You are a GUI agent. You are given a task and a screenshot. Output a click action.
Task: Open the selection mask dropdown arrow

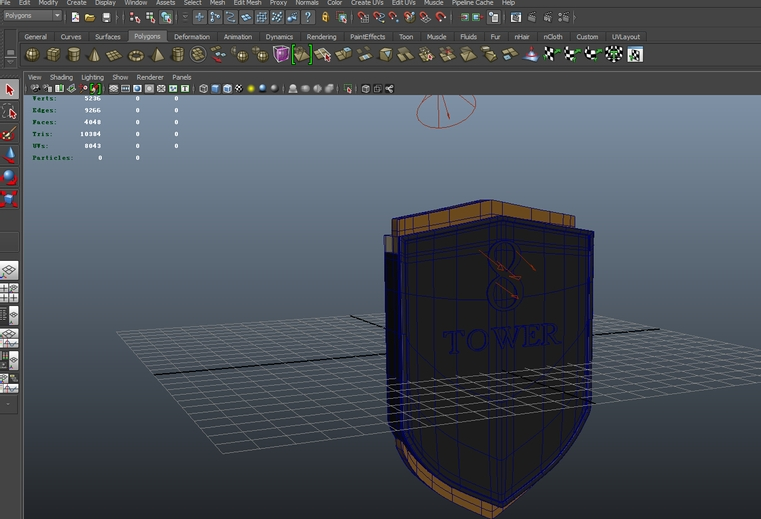click(x=185, y=17)
